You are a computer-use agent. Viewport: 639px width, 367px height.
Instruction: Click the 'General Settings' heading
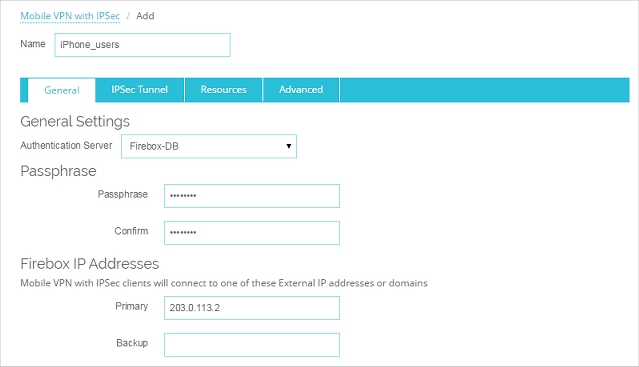click(x=75, y=121)
